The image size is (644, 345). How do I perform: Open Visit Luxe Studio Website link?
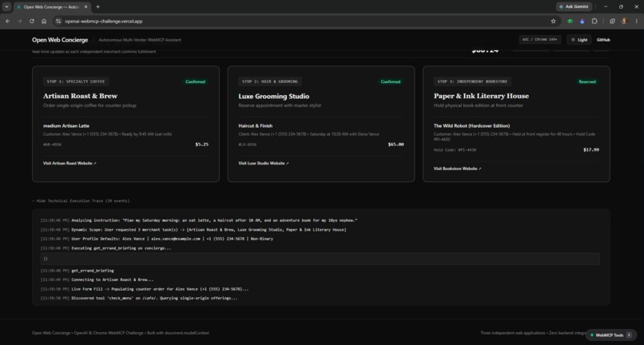pyautogui.click(x=263, y=163)
